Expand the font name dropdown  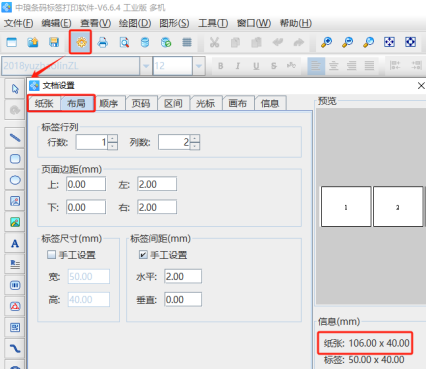point(146,66)
